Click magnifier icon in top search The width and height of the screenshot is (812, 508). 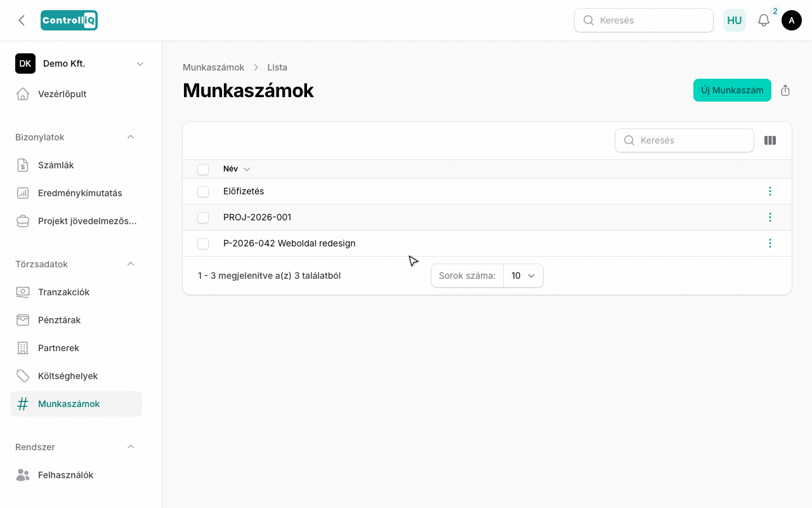click(589, 20)
